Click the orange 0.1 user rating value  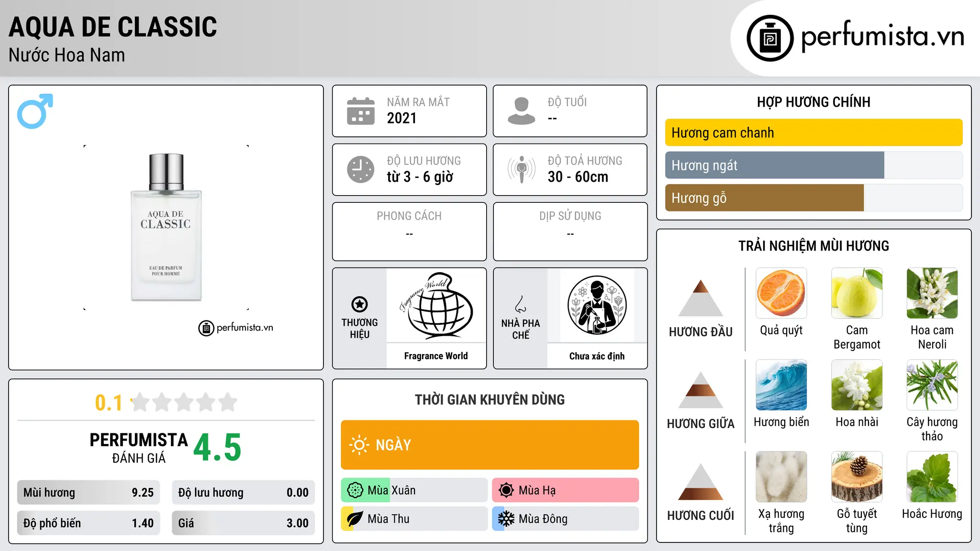pos(109,403)
